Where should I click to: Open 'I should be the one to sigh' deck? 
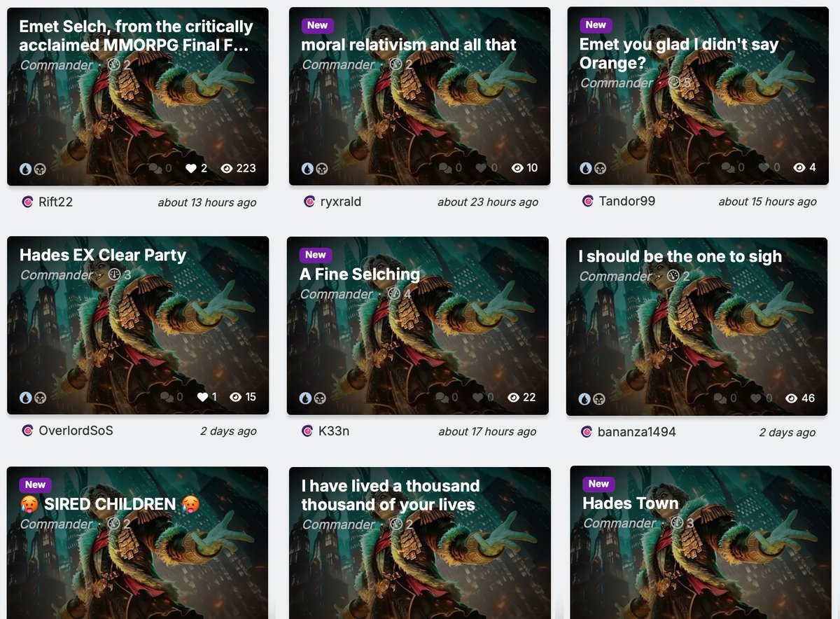[680, 256]
